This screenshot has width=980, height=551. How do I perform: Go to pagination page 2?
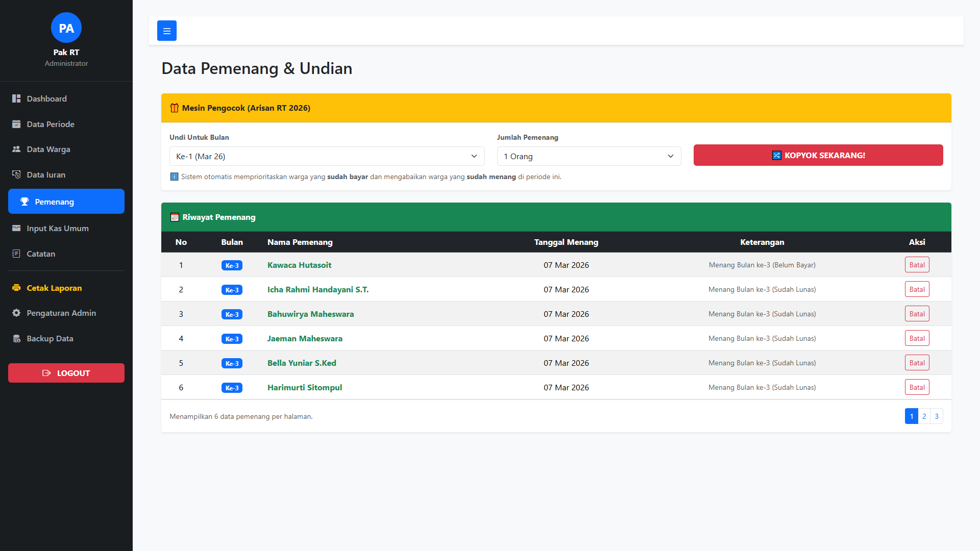[924, 416]
